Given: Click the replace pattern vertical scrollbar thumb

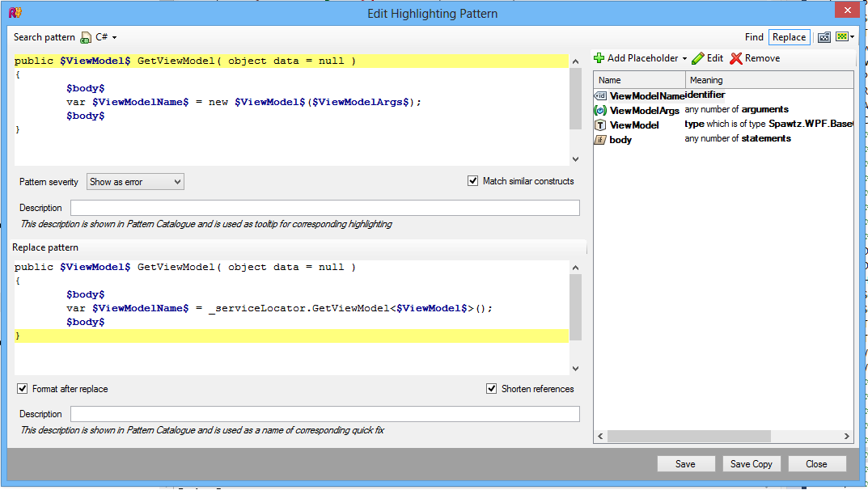Looking at the screenshot, I should click(575, 307).
